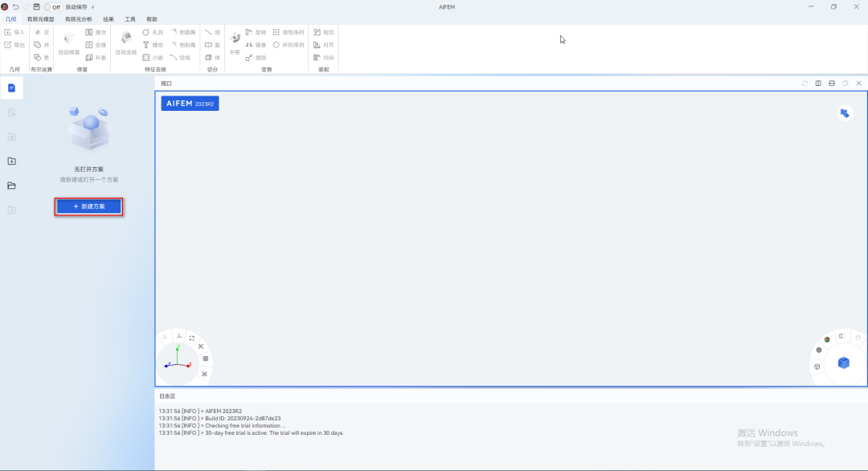Click the save disk icon

(x=36, y=7)
